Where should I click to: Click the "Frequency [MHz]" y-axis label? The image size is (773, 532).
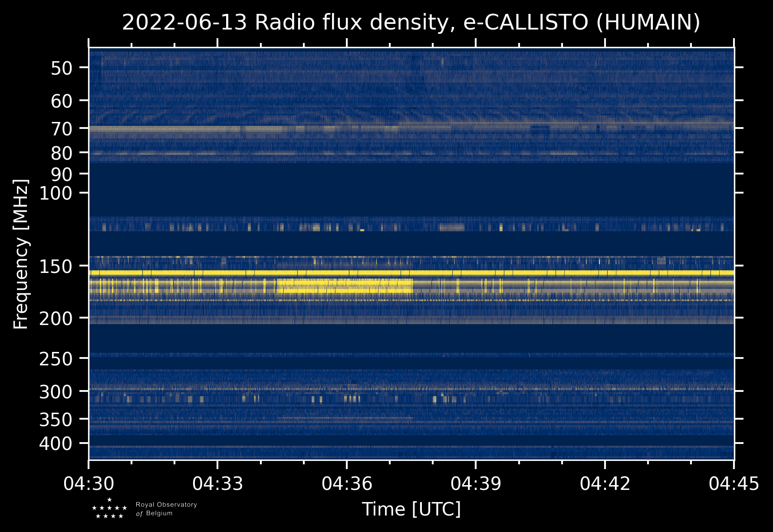click(x=21, y=254)
